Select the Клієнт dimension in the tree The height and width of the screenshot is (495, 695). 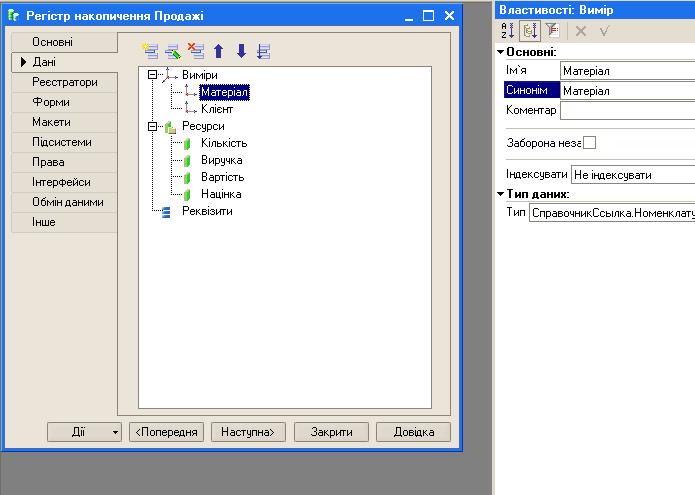217,109
